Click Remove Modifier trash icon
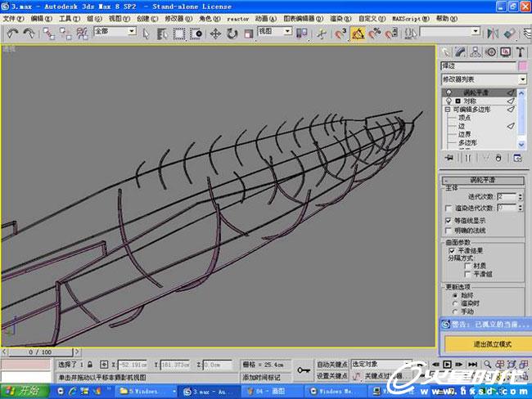Screen dimensions: 532x399 click(498, 158)
